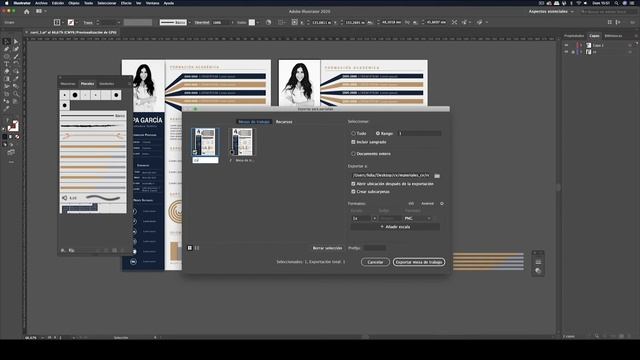Toggle visibility of Capa 1 layer
Screen dimensions: 640x360
567,45
